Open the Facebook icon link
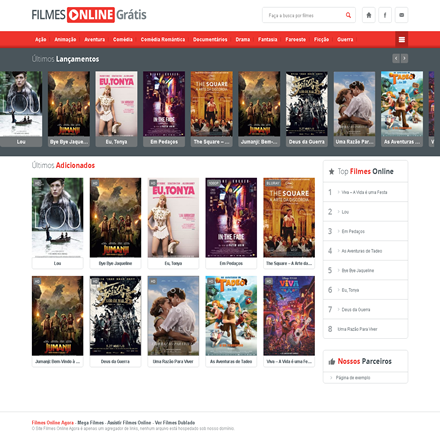440x439 pixels. tap(385, 15)
